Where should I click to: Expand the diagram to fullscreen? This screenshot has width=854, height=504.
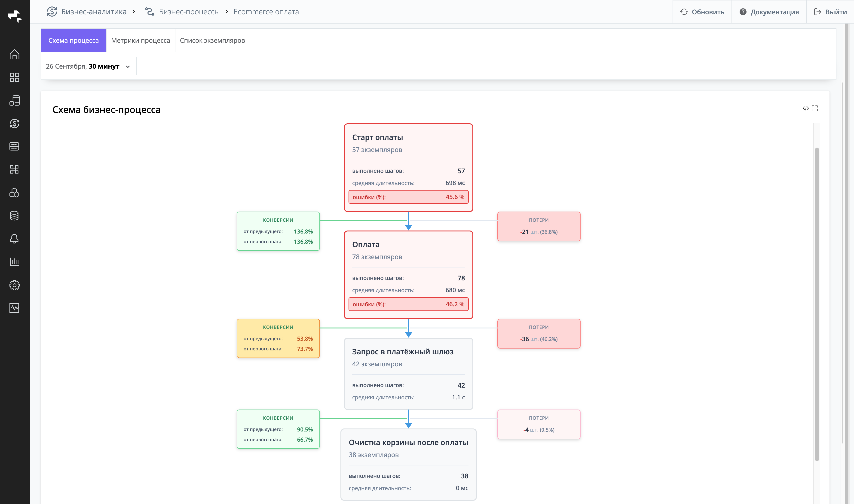814,108
